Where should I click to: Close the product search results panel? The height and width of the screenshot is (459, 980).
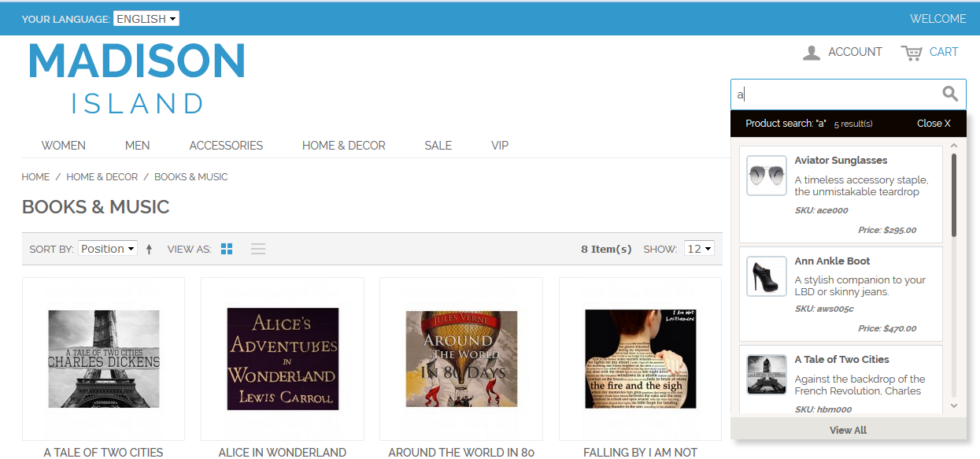pos(934,124)
